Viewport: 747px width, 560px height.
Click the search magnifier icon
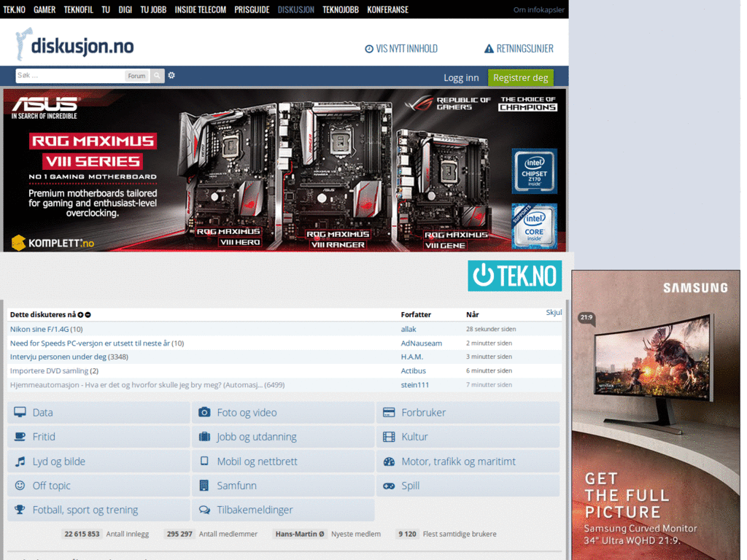157,76
